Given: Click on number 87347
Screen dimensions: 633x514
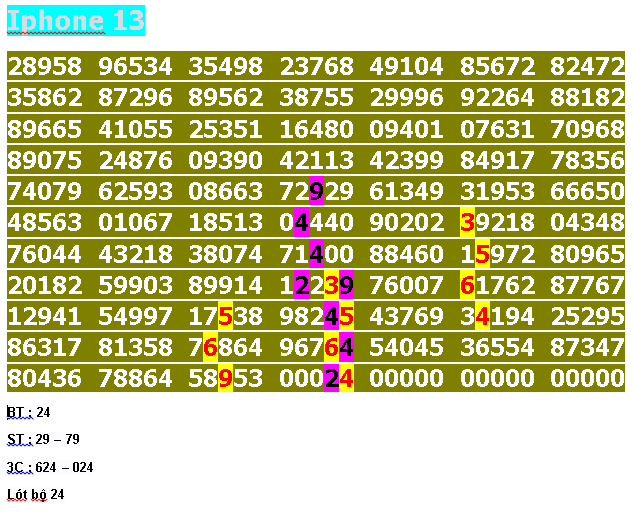Looking at the screenshot, I should click(x=587, y=348).
